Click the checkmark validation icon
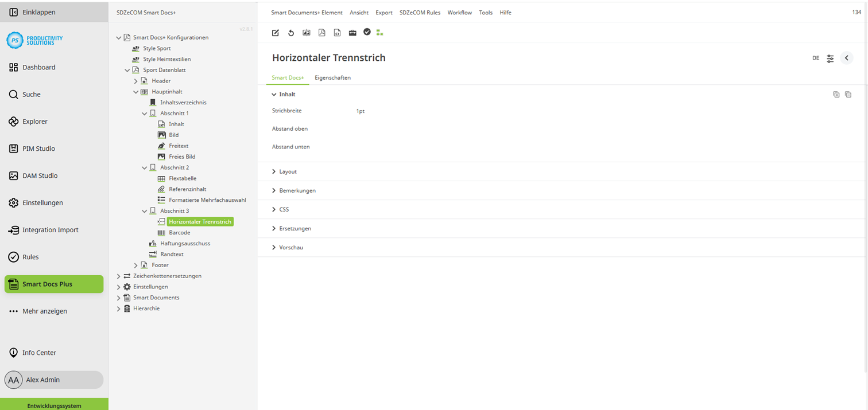The image size is (868, 410). click(x=367, y=33)
